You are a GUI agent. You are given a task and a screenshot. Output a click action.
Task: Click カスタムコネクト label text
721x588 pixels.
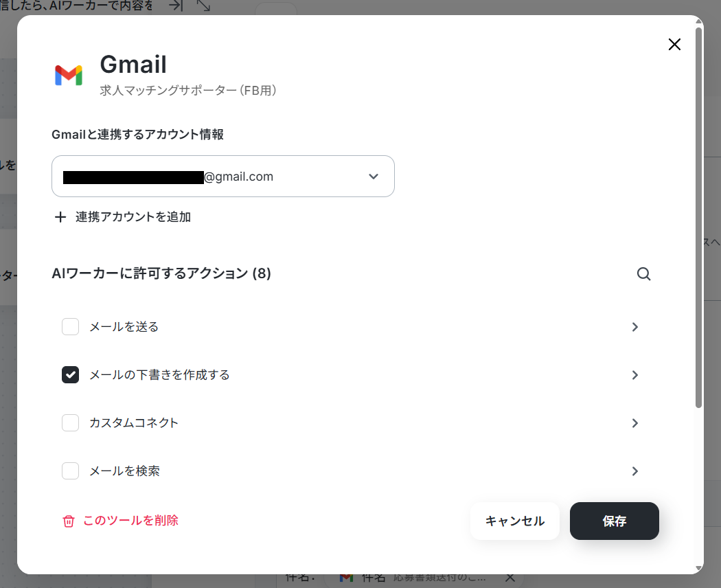134,423
